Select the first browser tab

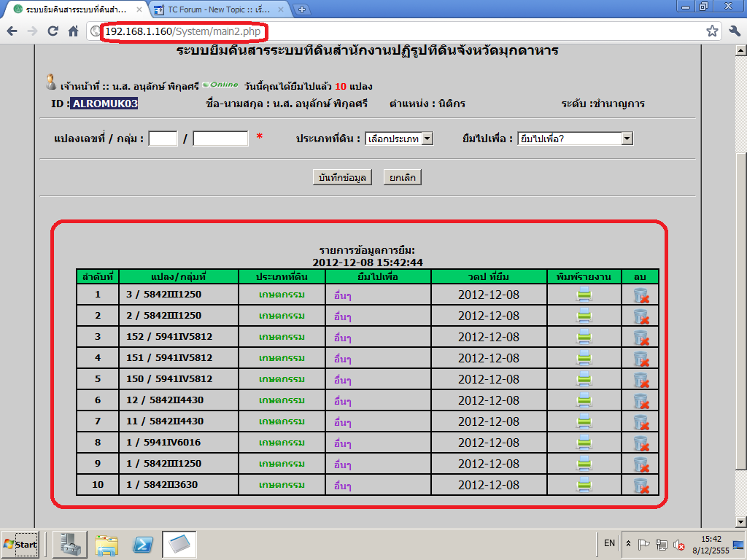(76, 9)
